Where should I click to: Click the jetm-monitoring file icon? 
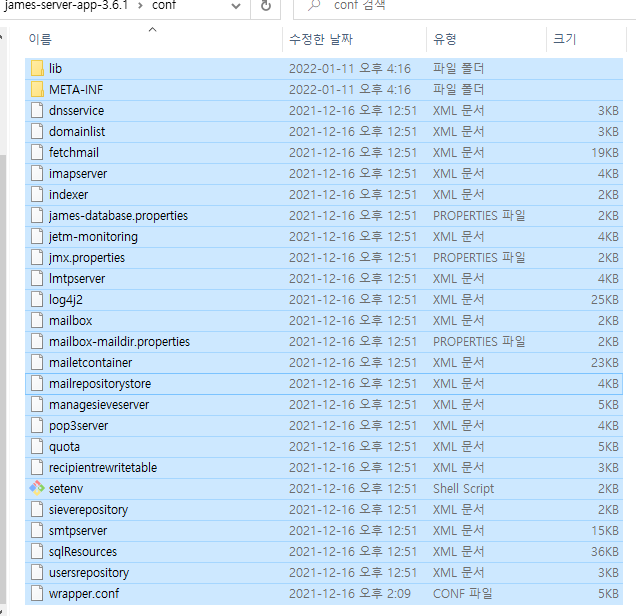tap(37, 237)
